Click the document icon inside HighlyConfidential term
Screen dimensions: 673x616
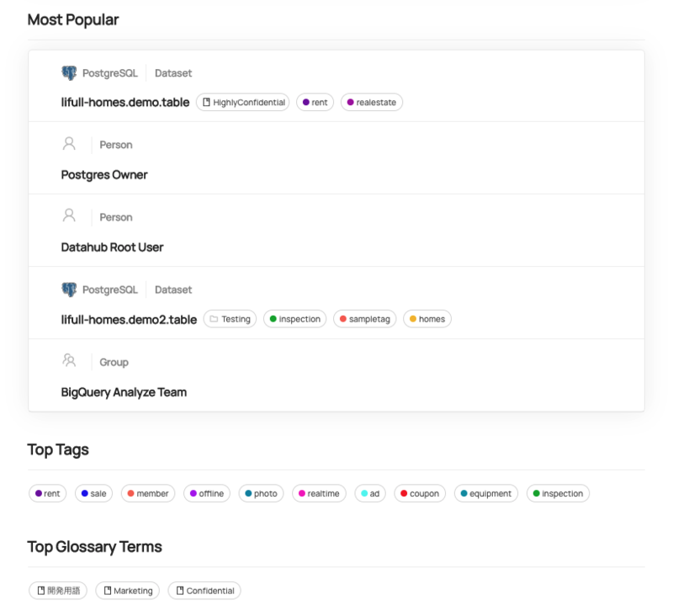tap(207, 102)
